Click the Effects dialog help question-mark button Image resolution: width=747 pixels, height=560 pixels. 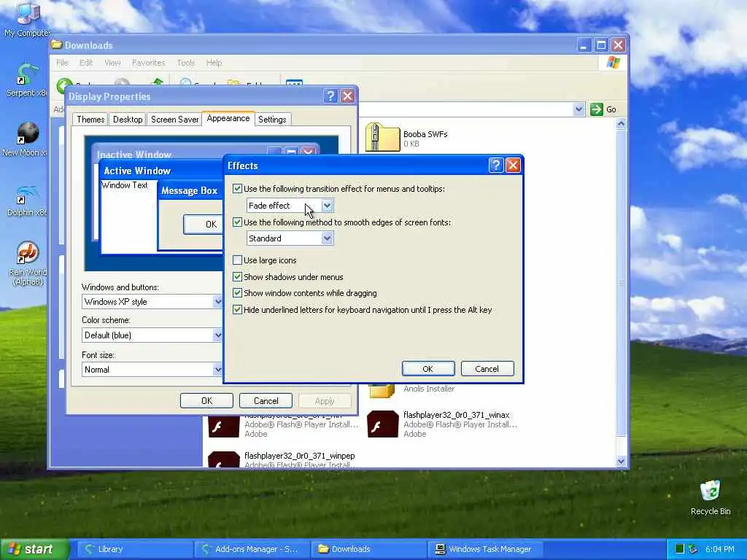496,166
